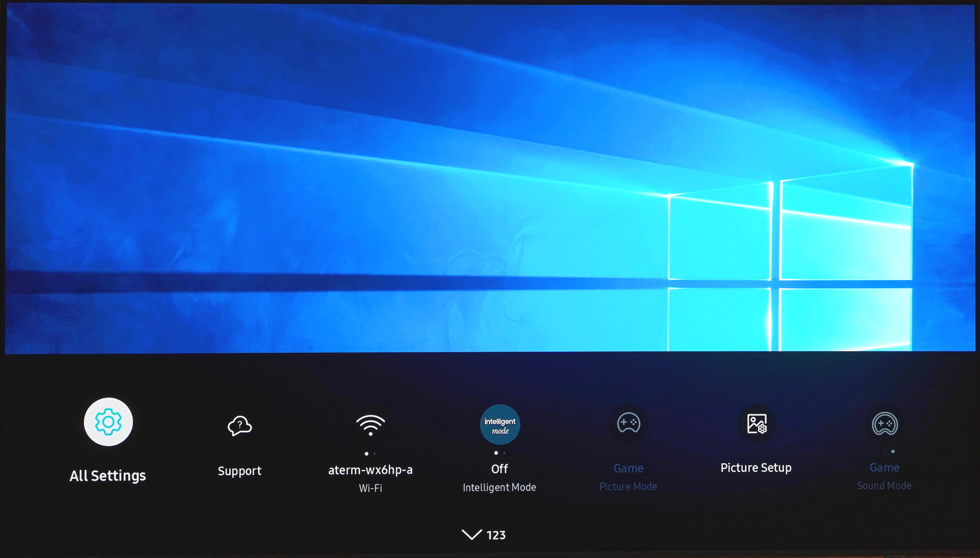This screenshot has width=980, height=558.
Task: Select the Wi-Fi network icon
Action: click(x=371, y=425)
